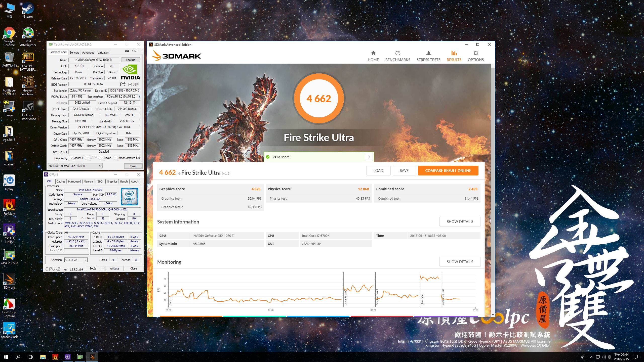Image resolution: width=644 pixels, height=362 pixels.
Task: Toggle the OpenCL checkbox
Action: 71,158
